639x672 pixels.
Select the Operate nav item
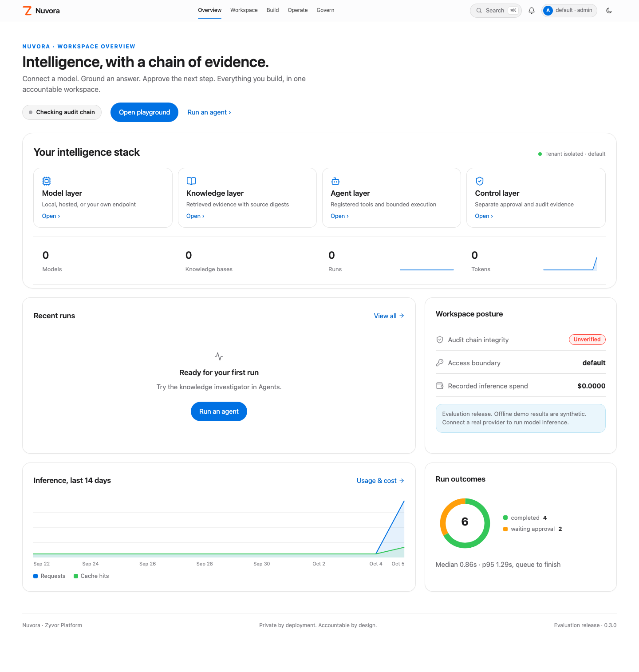(x=298, y=10)
